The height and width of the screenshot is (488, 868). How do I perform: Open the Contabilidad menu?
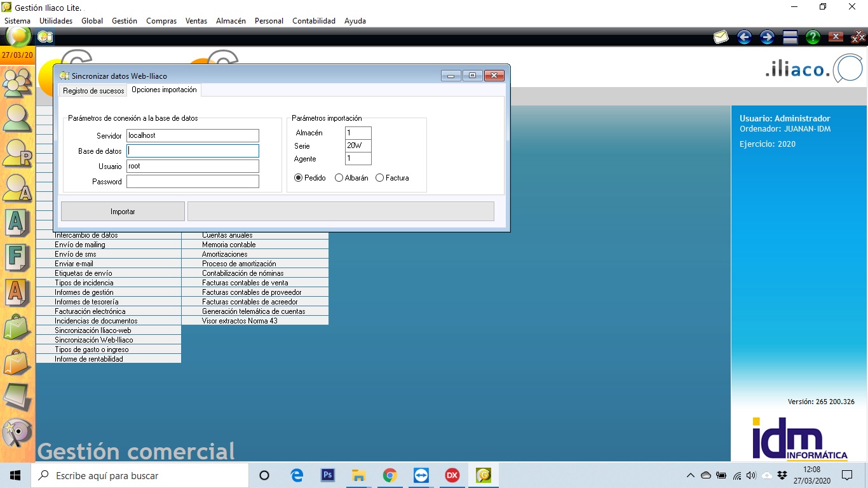(314, 21)
